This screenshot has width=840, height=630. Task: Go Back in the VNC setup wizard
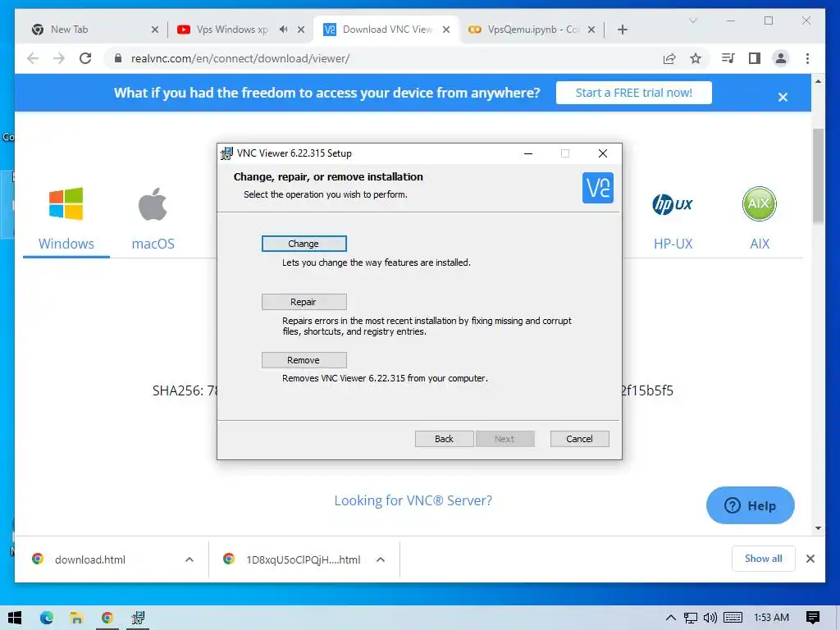pos(444,439)
